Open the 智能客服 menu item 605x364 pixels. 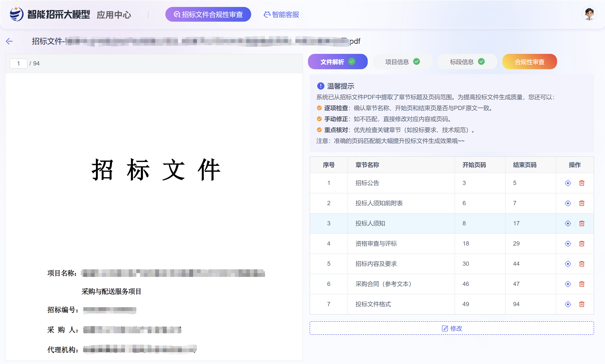pyautogui.click(x=281, y=15)
